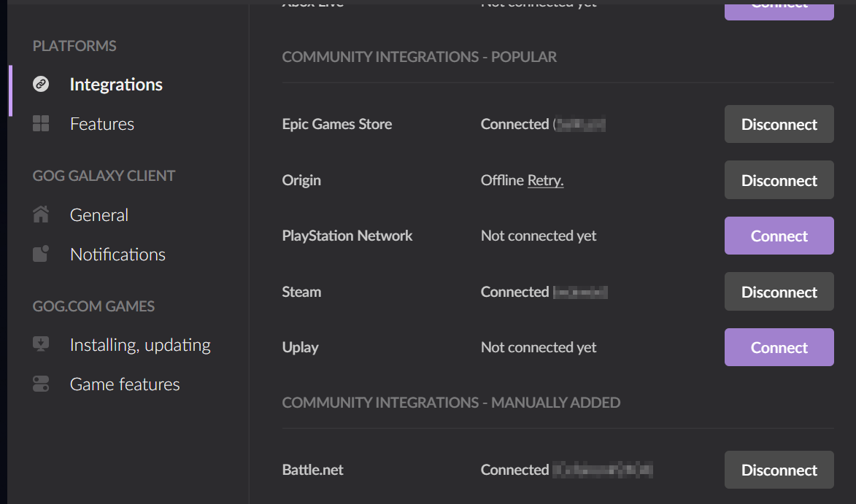
Task: Click the Retry link for Origin
Action: pos(545,180)
